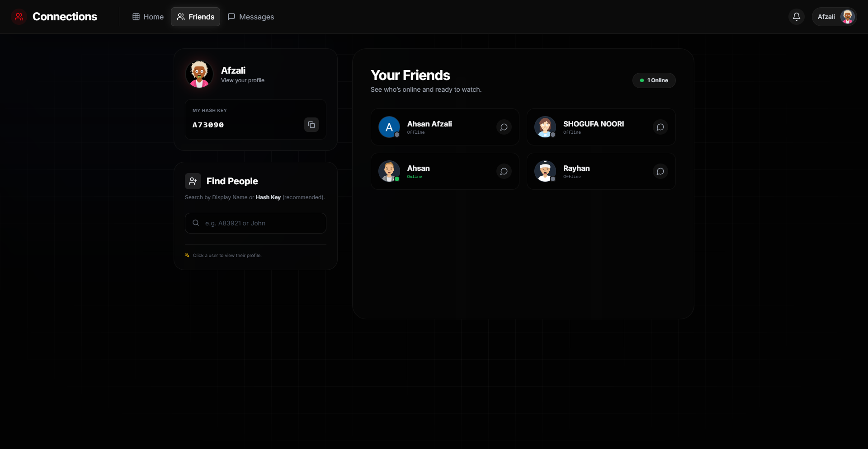Click the search magnifier icon
This screenshot has width=868, height=449.
pos(196,223)
